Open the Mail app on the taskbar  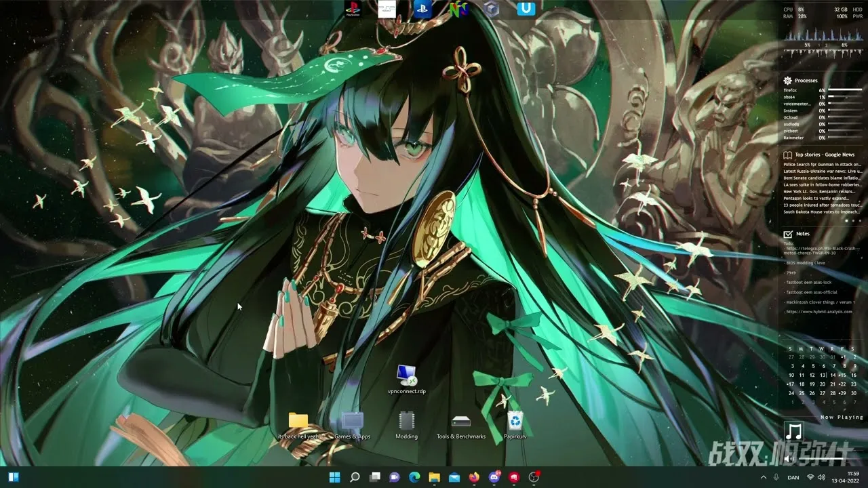(x=454, y=477)
